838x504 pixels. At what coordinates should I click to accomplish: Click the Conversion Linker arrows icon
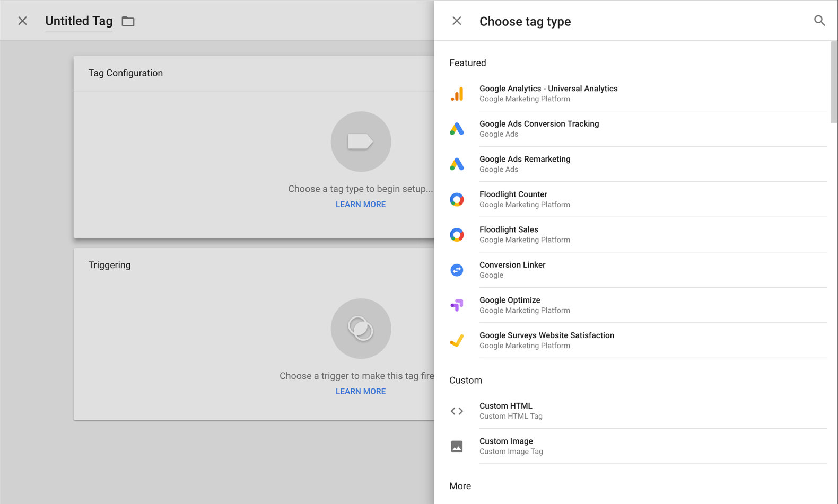pyautogui.click(x=457, y=270)
